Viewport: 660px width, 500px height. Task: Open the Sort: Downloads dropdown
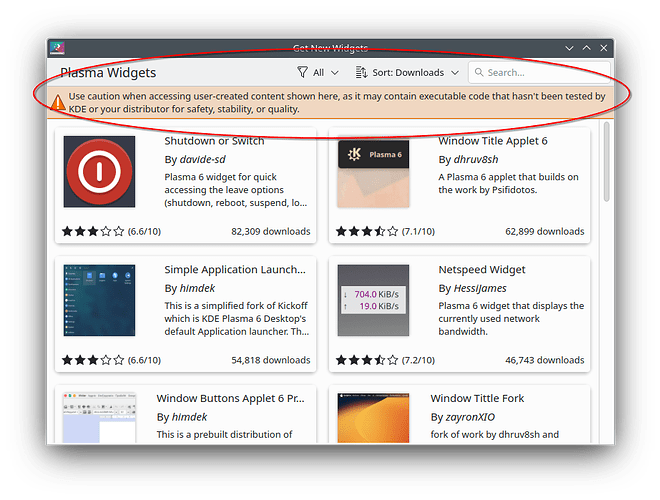(x=407, y=72)
